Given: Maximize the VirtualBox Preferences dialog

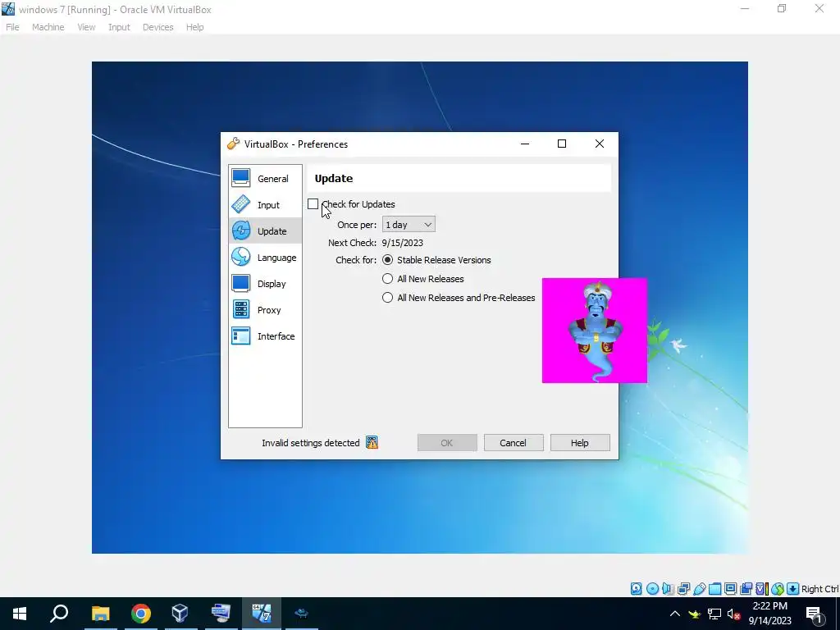Looking at the screenshot, I should 562,144.
